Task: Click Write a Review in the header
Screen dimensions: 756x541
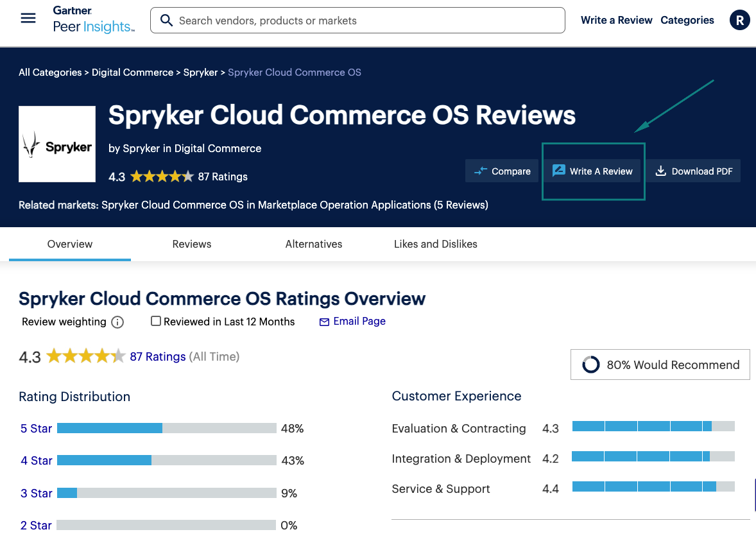Action: pos(616,21)
